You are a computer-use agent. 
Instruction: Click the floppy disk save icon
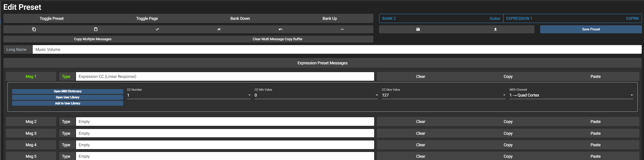[x=418, y=29]
